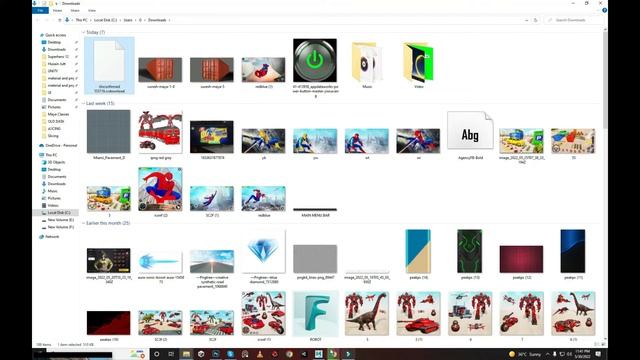640x360 pixels.
Task: Click the Search Downloads box
Action: tap(575, 20)
